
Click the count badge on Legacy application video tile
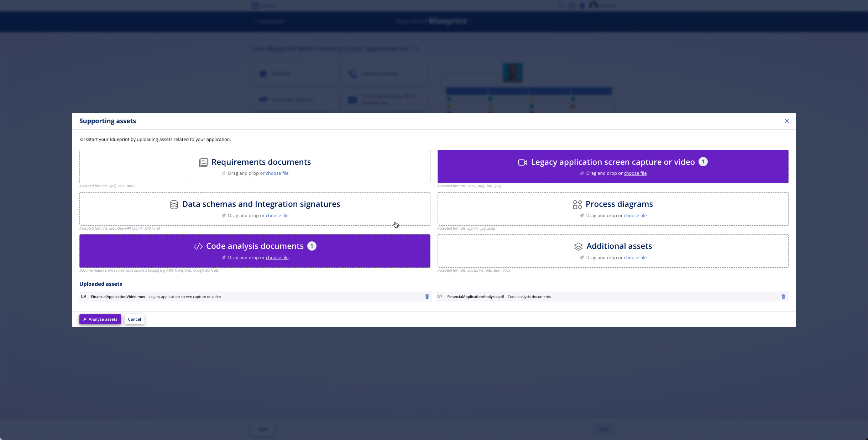coord(703,162)
